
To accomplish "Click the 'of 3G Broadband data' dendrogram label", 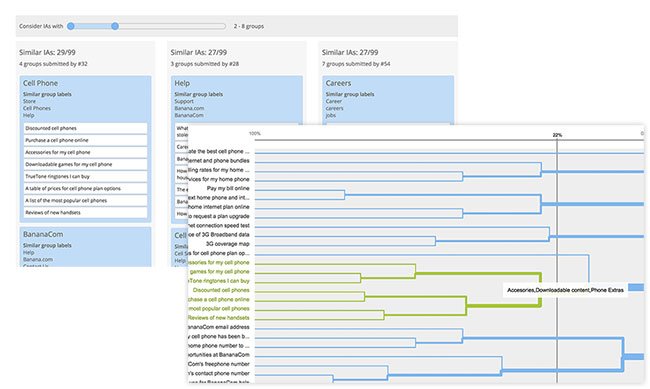I will (x=219, y=235).
